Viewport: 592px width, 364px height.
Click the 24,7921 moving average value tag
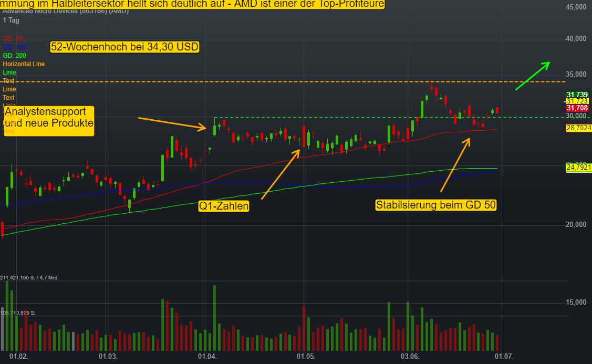pyautogui.click(x=578, y=167)
